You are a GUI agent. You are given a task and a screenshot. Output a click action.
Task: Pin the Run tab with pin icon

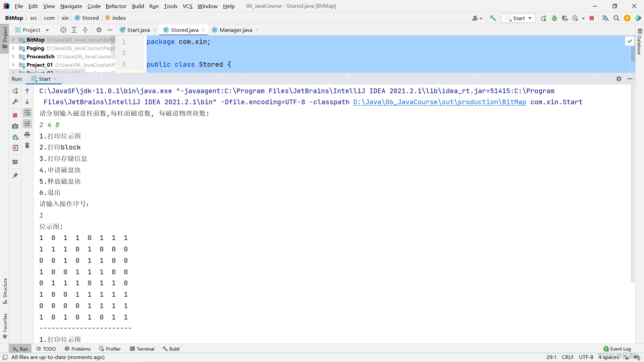[x=15, y=175]
